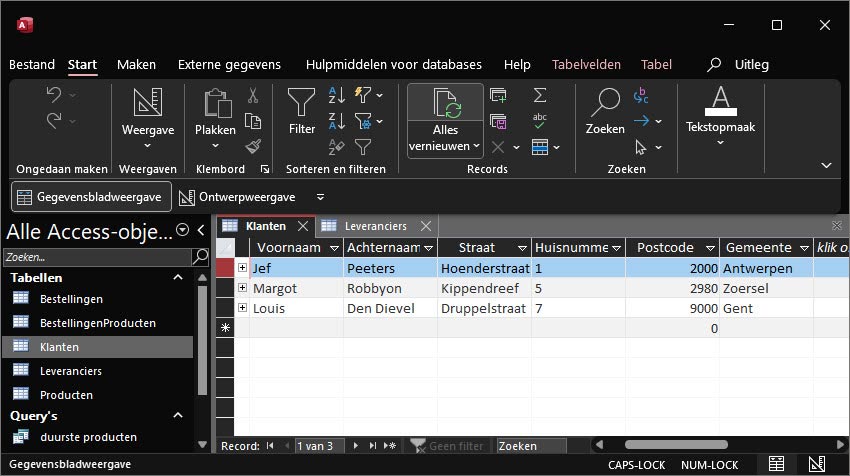Go to the last record

pyautogui.click(x=372, y=446)
